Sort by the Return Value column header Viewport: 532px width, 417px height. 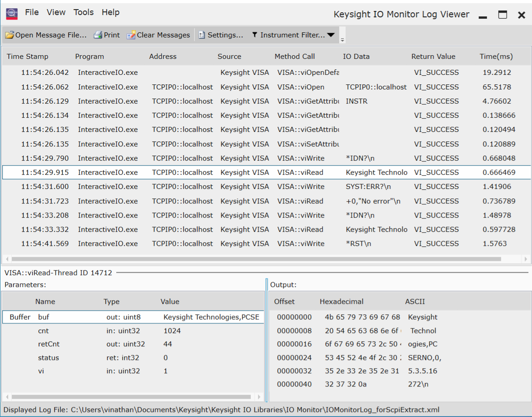[x=433, y=57]
